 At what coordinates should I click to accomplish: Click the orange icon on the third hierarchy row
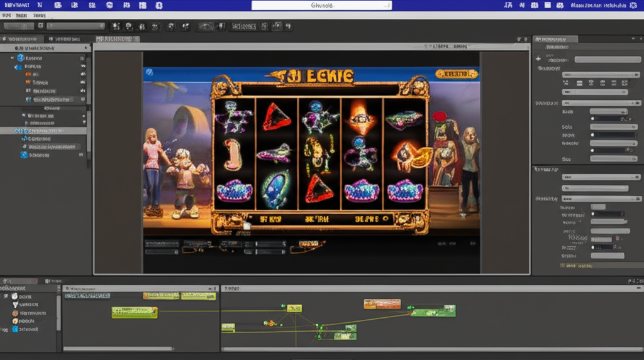28,74
